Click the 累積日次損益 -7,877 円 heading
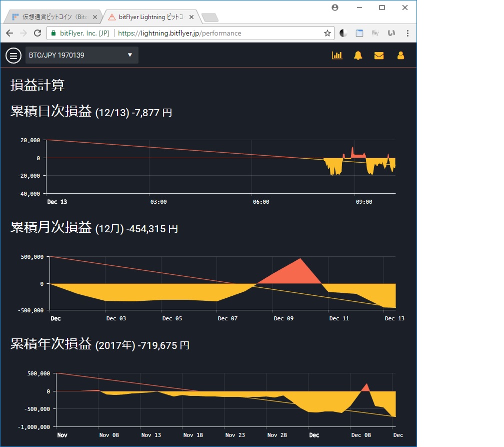 [91, 111]
